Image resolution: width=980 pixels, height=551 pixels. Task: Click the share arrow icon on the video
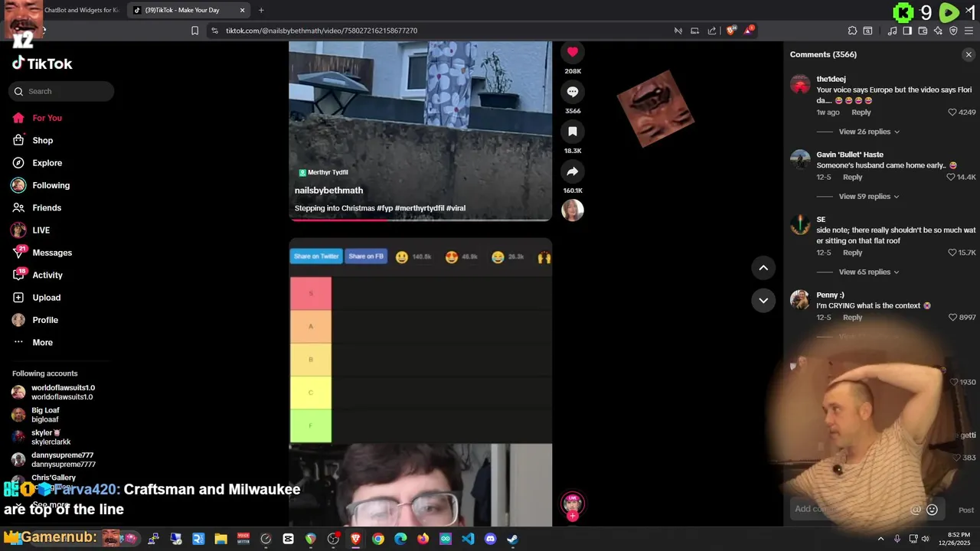point(572,171)
